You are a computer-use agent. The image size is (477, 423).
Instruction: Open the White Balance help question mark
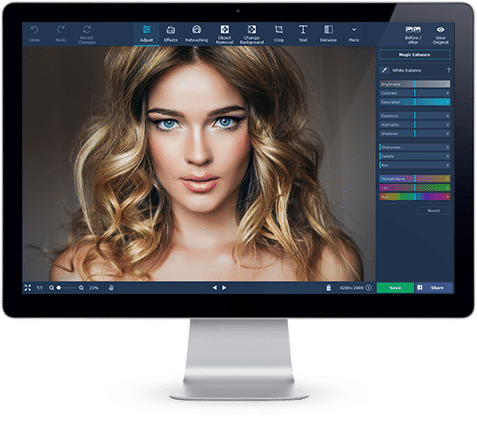[448, 70]
